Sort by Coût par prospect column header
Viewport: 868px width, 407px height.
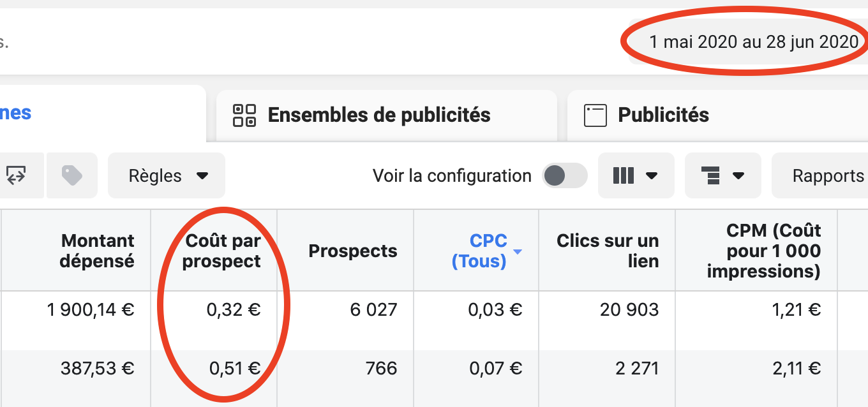pos(222,251)
